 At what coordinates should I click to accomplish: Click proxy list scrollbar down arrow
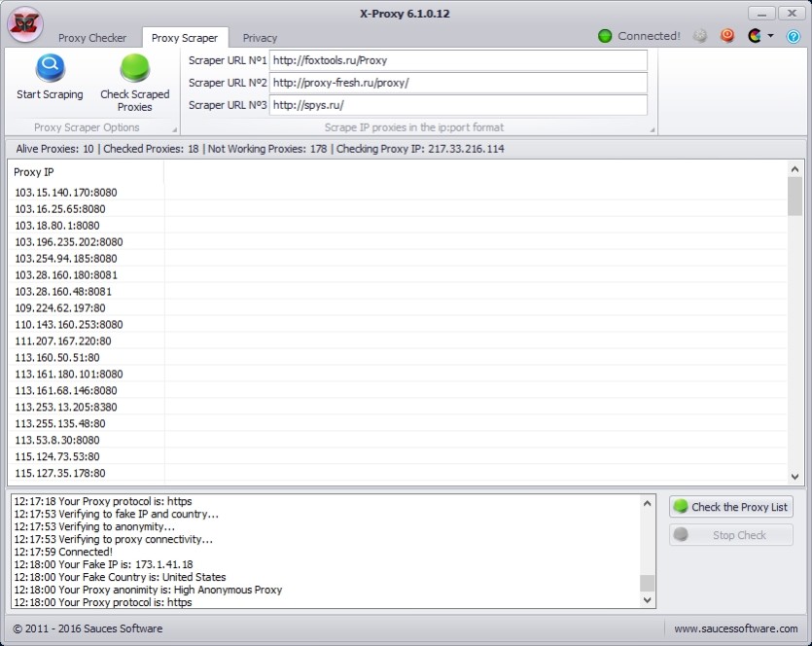tap(794, 477)
